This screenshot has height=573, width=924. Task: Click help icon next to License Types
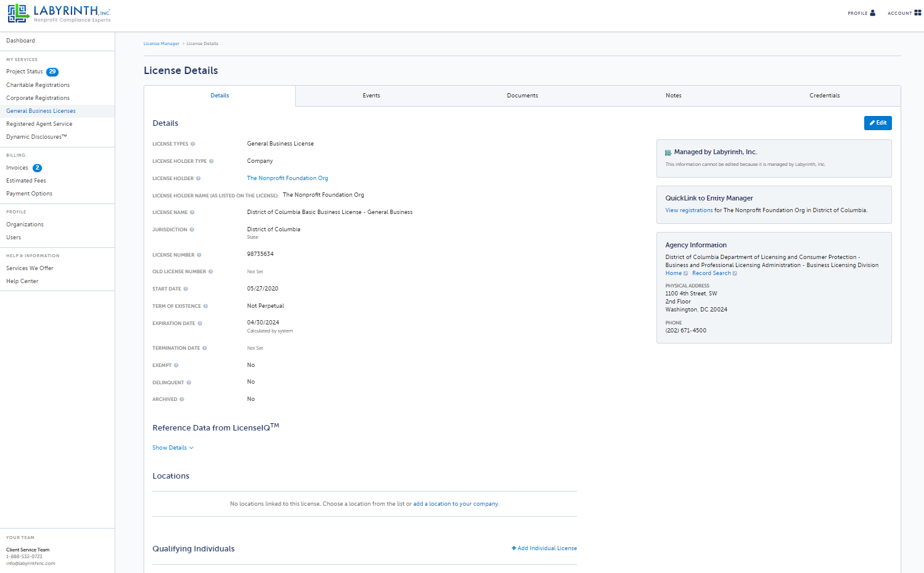[193, 144]
